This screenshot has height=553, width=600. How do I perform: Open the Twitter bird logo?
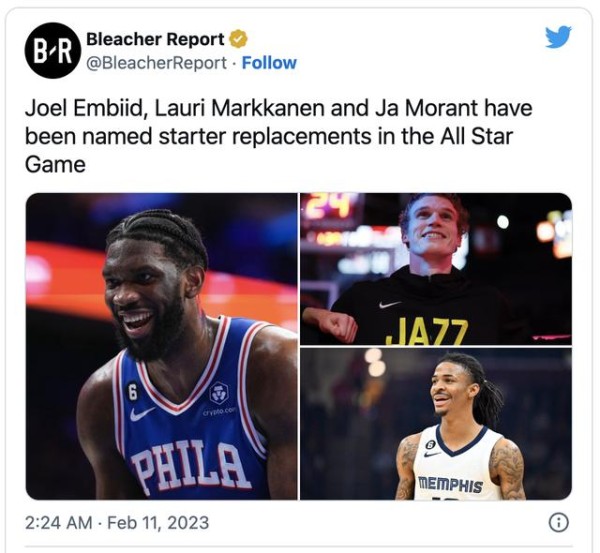pos(558,37)
